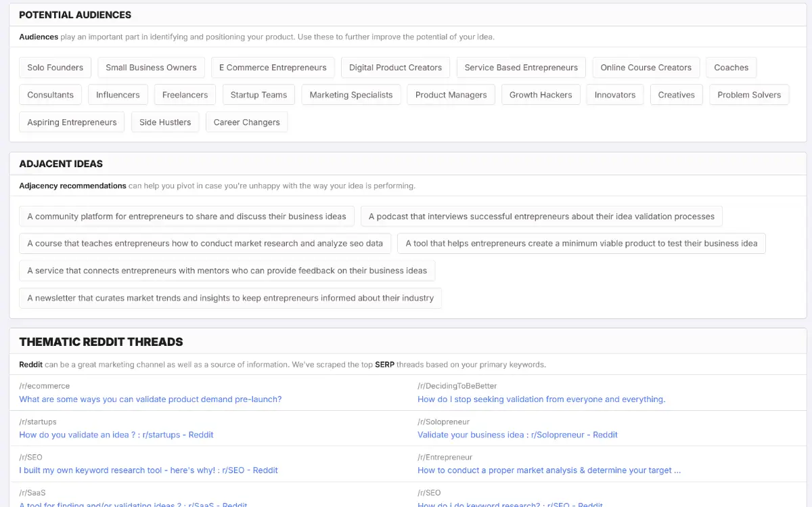The height and width of the screenshot is (507, 812).
Task: Open the proper market analysis Entrepreneur thread
Action: [x=549, y=470]
